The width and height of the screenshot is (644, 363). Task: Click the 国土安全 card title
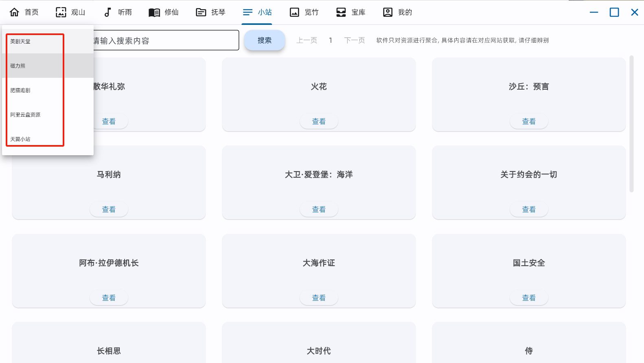529,263
